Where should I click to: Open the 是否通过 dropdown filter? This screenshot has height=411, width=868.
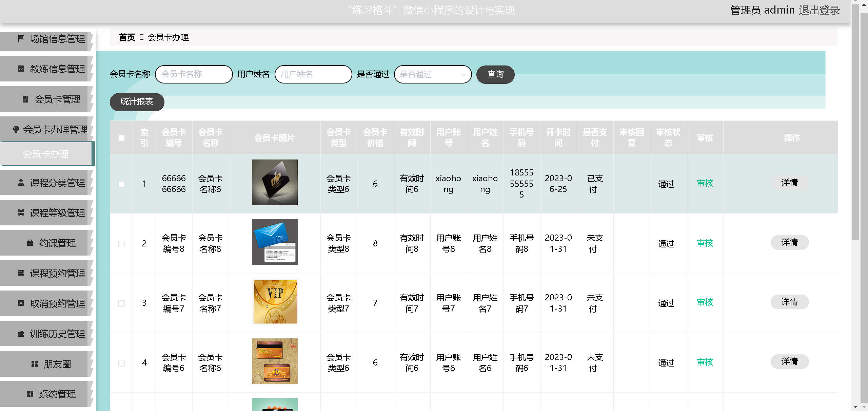pyautogui.click(x=433, y=74)
